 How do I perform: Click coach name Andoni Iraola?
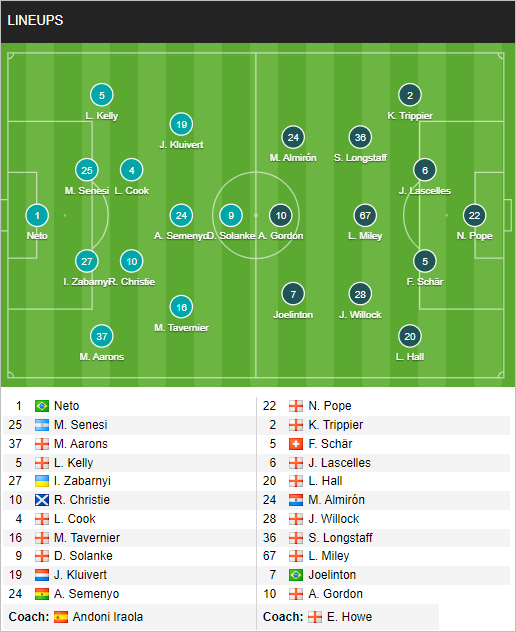point(108,617)
